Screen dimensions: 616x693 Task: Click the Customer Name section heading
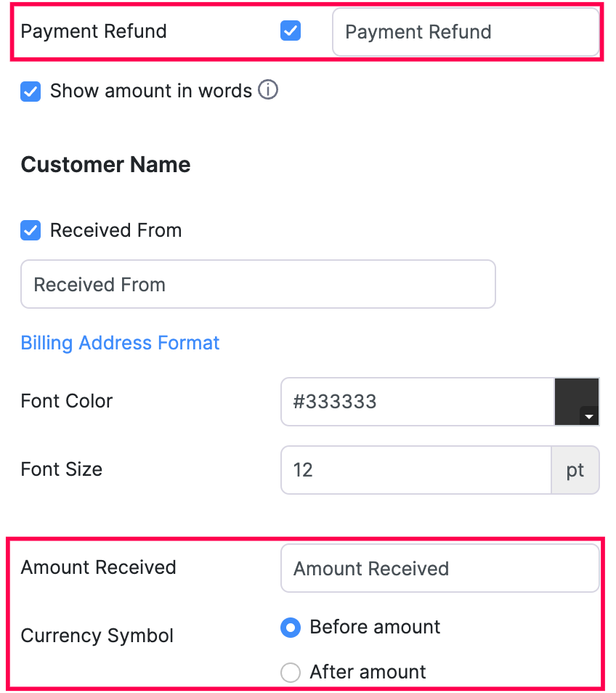(x=106, y=165)
